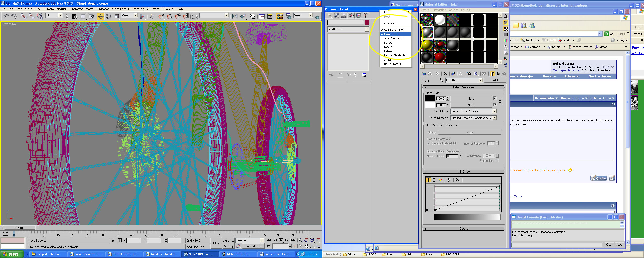Open the Layer Manager from main toolbar
Image resolution: width=644 pixels, height=258 pixels.
(253, 16)
